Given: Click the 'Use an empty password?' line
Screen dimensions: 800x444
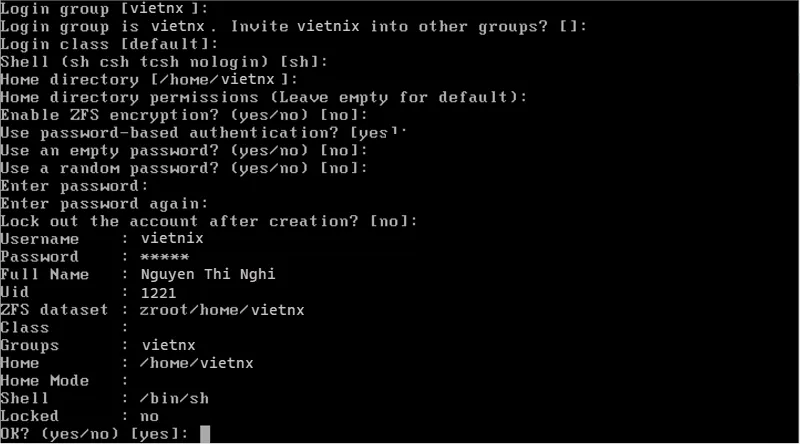Looking at the screenshot, I should pos(184,151).
